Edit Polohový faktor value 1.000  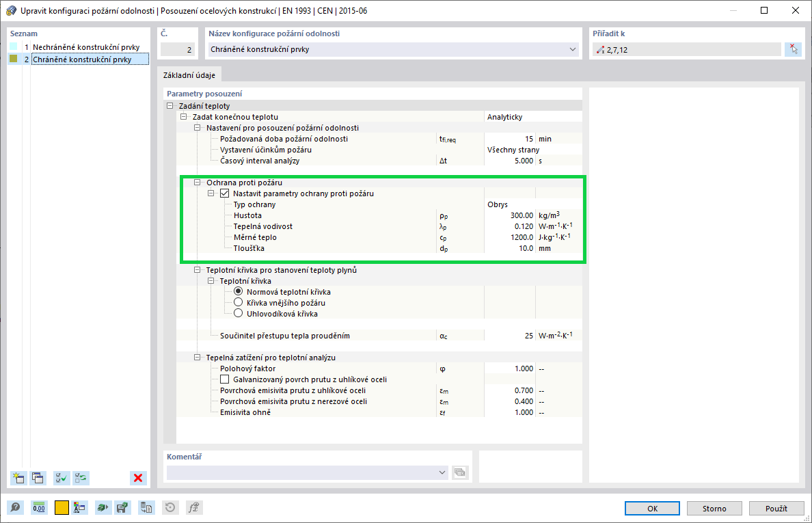pyautogui.click(x=510, y=368)
